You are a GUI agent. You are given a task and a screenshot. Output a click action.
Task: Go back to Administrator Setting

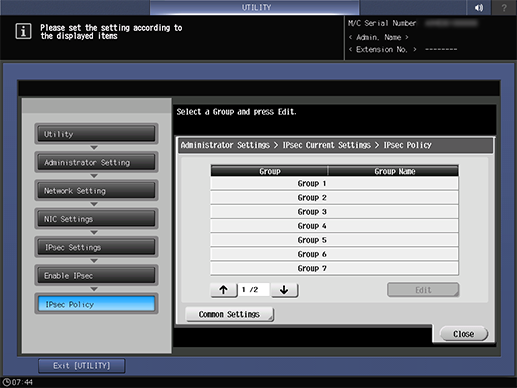click(96, 162)
